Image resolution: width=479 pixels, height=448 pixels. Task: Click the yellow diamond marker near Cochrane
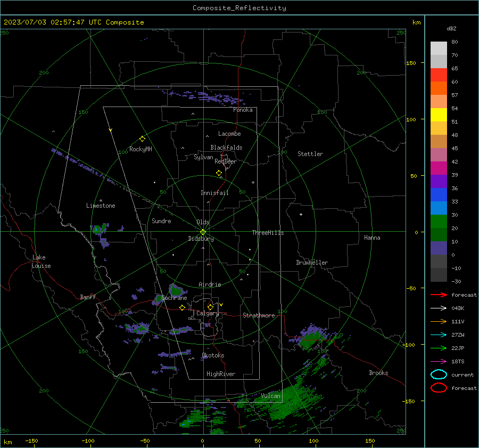(x=182, y=307)
